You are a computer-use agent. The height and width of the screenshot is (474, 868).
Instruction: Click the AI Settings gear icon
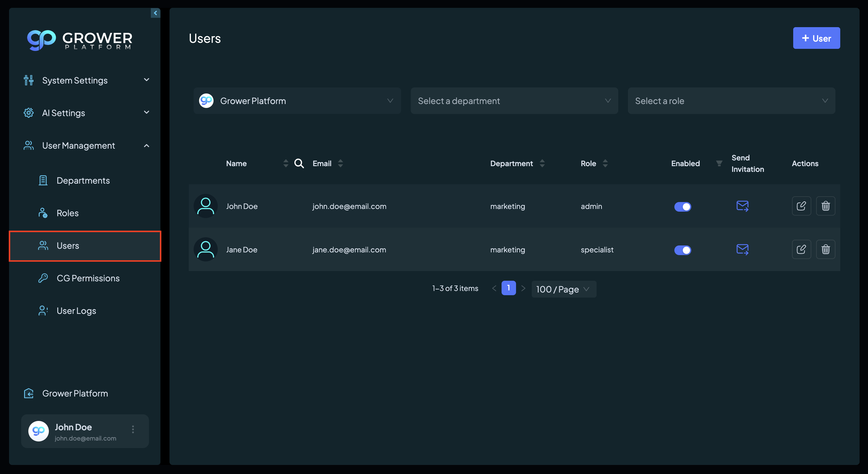(x=29, y=113)
